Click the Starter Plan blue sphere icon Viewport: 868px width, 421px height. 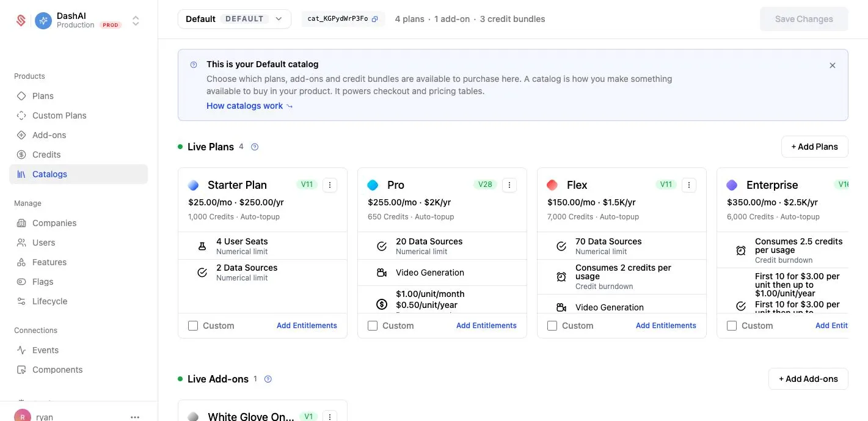[x=193, y=185]
